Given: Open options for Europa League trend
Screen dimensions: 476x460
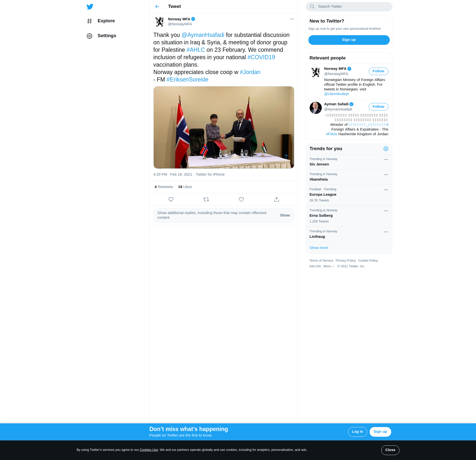Looking at the screenshot, I should click(x=386, y=190).
